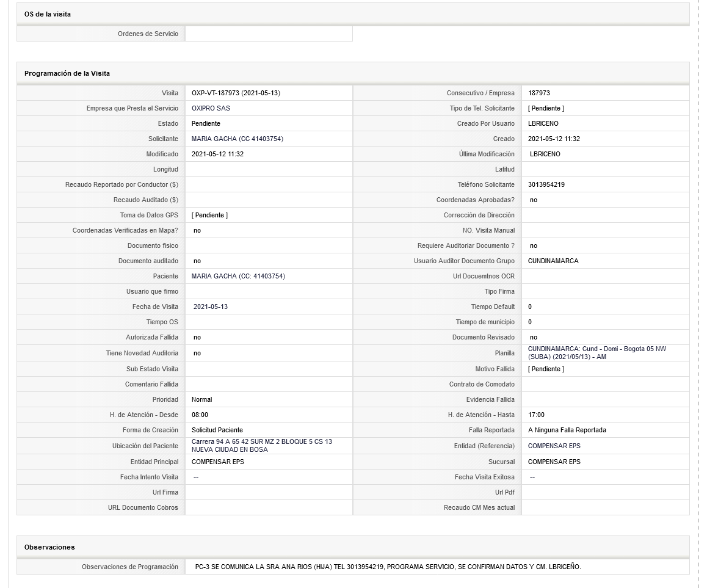Image resolution: width=707 pixels, height=588 pixels.
Task: Select Creado Por Usuario value LBRICENO
Action: (543, 123)
